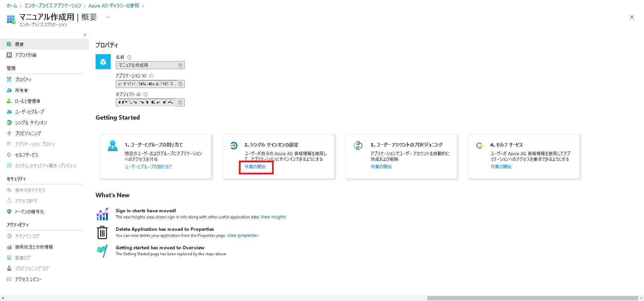Screen dimensions: 644x301
Task: Copy the 名前 field value
Action: coord(180,66)
